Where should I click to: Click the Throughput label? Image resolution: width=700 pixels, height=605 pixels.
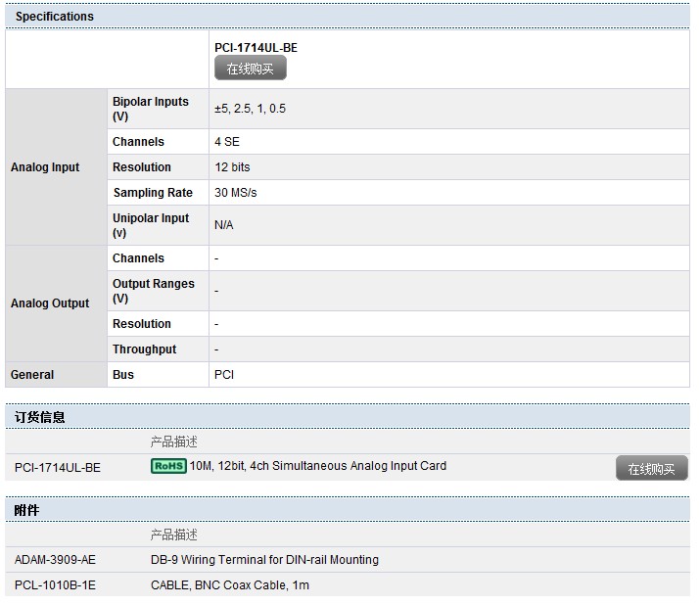(144, 349)
